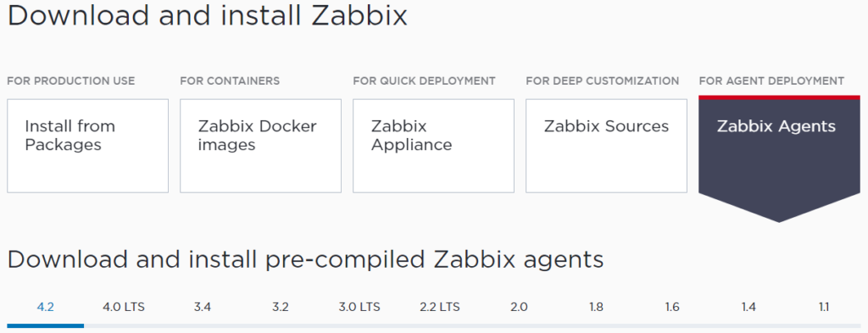Select the 1.6 version tab

pos(672,307)
